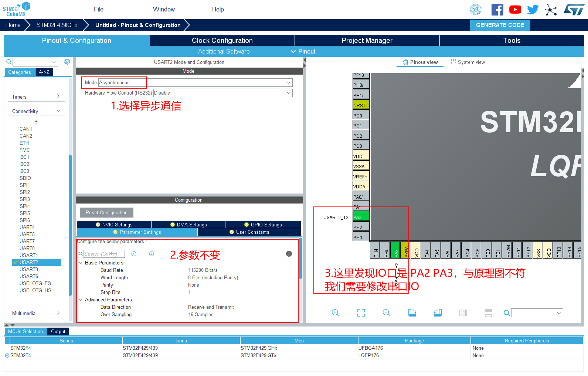Show the A->Z peripheral list tab
Viewport: 588px width, 376px height.
[x=44, y=72]
